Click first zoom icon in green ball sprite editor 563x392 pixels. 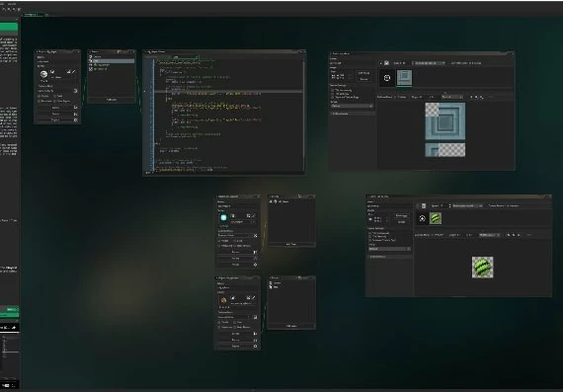[x=509, y=235]
